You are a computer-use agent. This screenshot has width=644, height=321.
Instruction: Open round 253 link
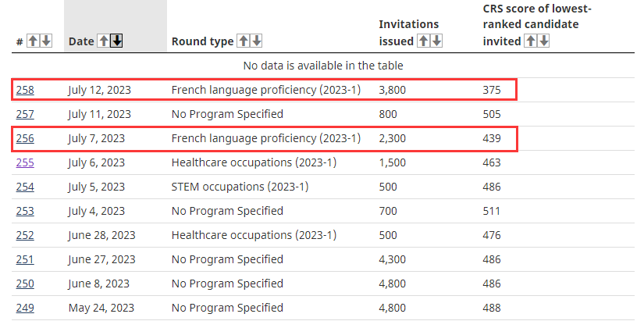(x=25, y=211)
